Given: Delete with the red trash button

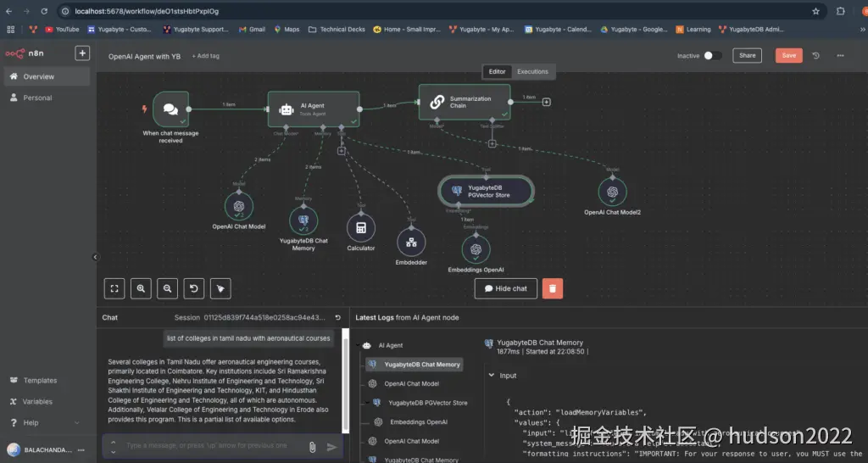Looking at the screenshot, I should click(x=553, y=288).
